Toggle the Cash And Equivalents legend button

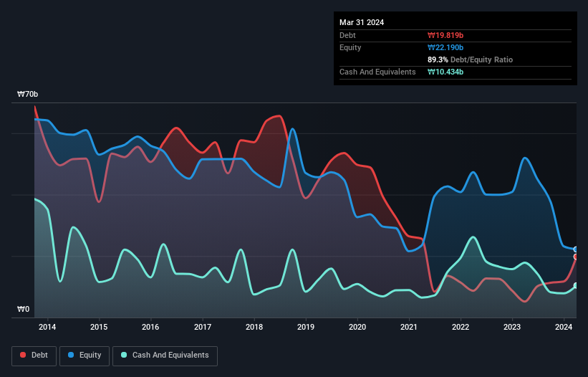165,355
